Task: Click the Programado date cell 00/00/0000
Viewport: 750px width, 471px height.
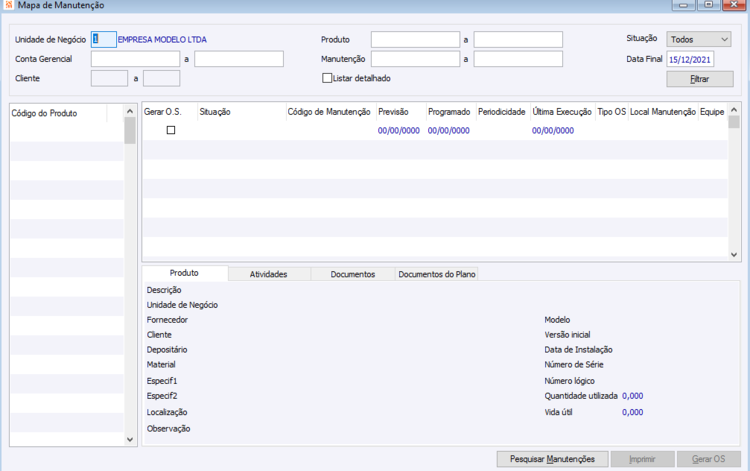Action: 449,131
